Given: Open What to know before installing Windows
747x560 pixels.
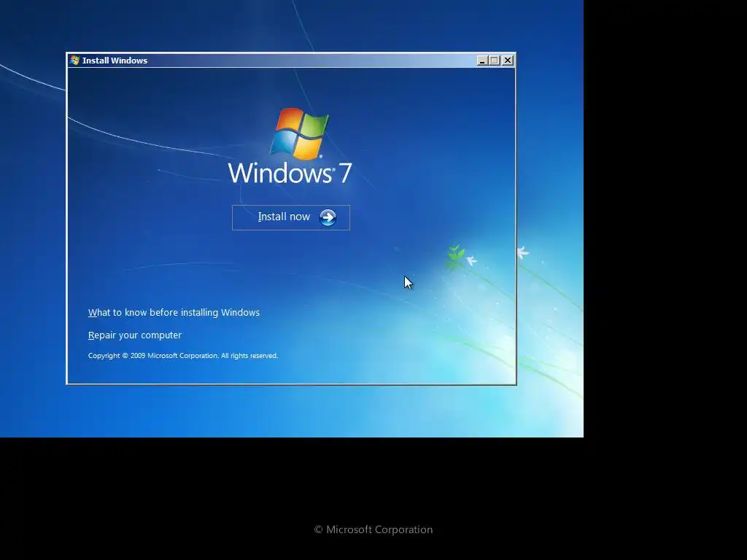Looking at the screenshot, I should (x=174, y=312).
